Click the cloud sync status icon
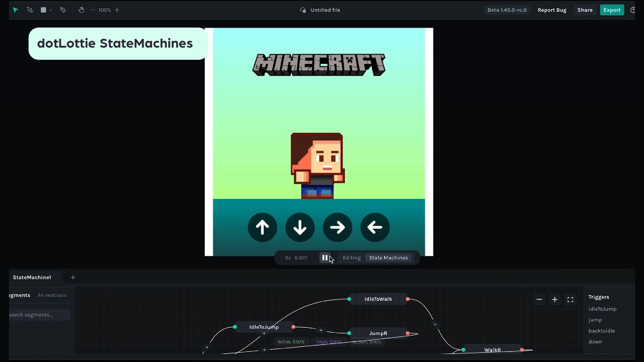 click(x=303, y=10)
